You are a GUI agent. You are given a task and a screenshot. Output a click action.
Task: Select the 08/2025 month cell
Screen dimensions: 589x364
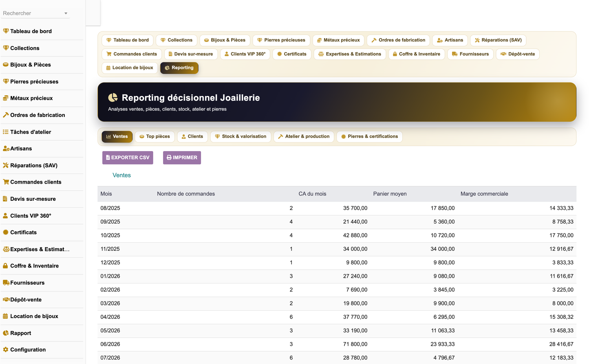coord(110,208)
